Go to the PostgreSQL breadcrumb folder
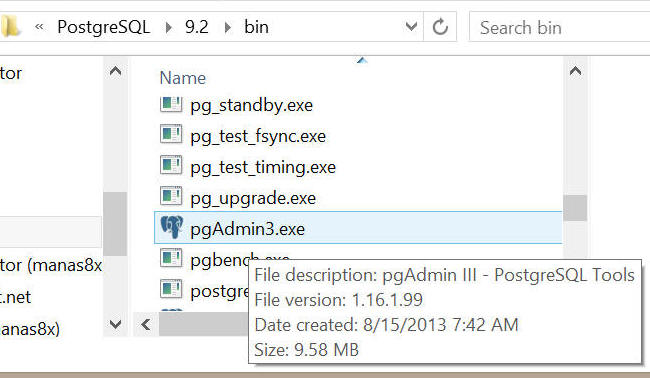Image resolution: width=650 pixels, height=378 pixels. (x=104, y=27)
